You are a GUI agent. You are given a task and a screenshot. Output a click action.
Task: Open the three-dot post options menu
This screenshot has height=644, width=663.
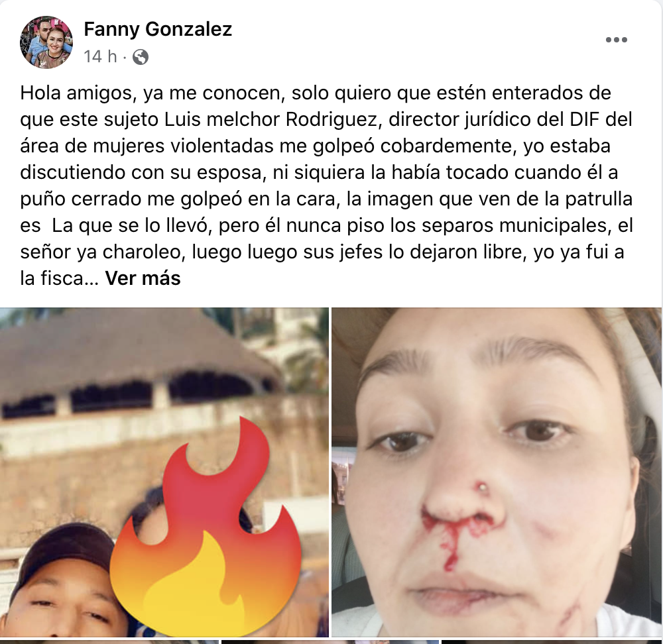coord(616,40)
